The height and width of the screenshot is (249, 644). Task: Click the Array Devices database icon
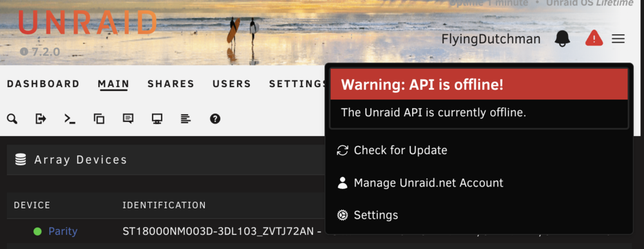pyautogui.click(x=21, y=160)
